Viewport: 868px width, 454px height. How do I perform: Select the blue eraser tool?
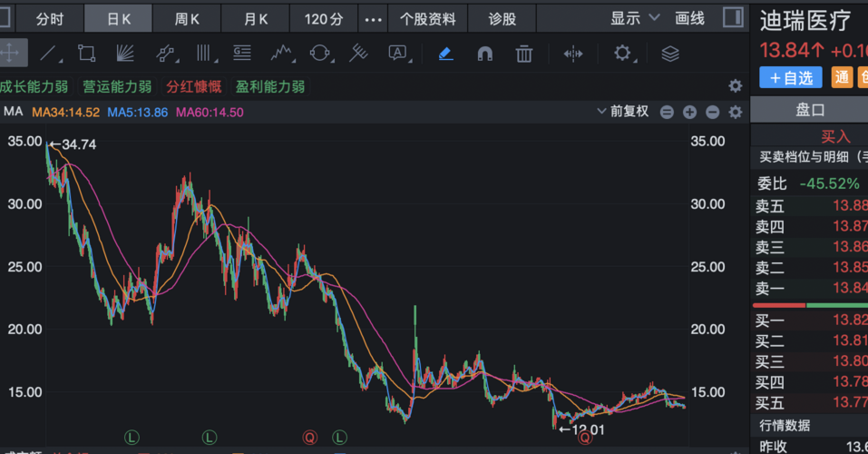pos(444,54)
